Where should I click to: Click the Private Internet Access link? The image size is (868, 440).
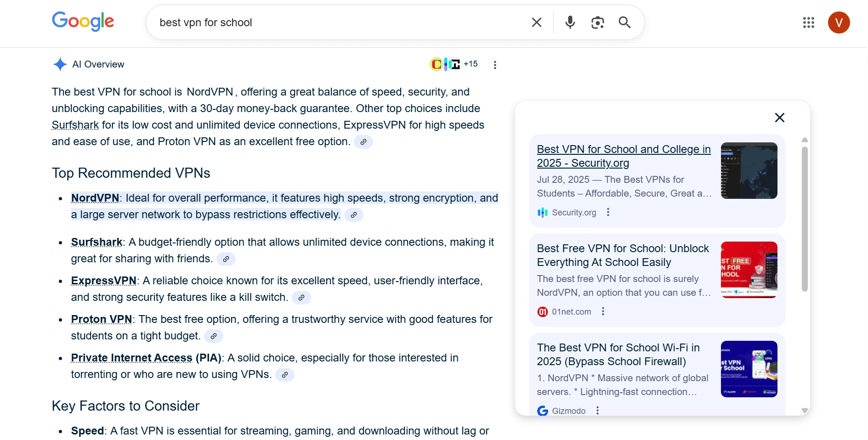tap(131, 358)
